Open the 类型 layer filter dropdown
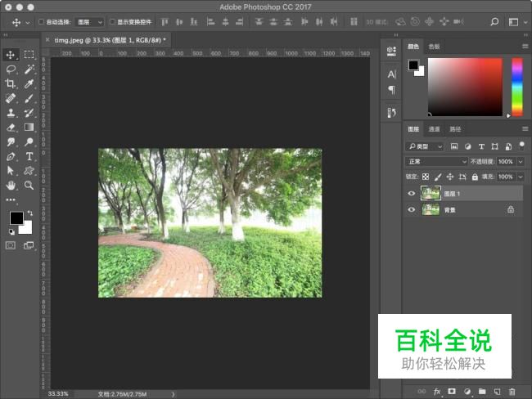Screen dimensions: 532x399 pyautogui.click(x=425, y=146)
